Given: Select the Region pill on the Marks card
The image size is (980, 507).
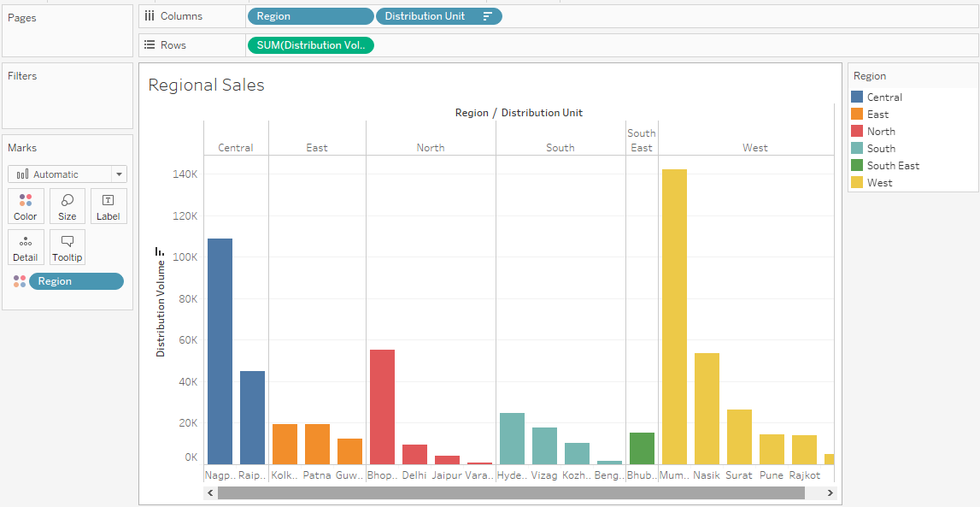Looking at the screenshot, I should [x=76, y=280].
